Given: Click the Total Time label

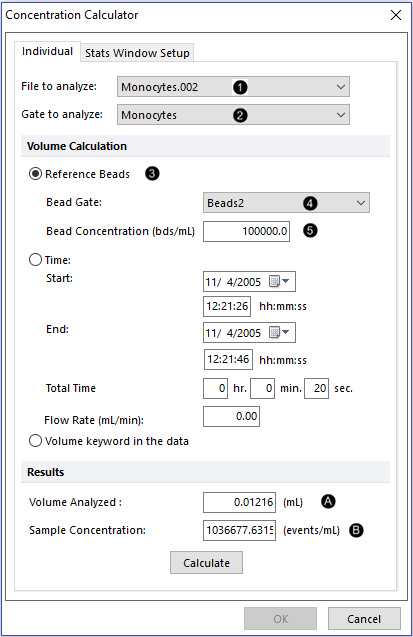Looking at the screenshot, I should [71, 388].
